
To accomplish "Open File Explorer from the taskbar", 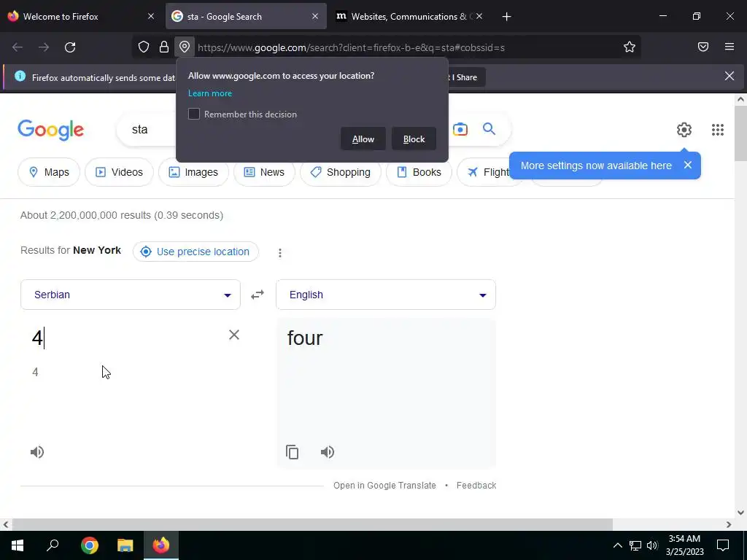I will click(125, 545).
